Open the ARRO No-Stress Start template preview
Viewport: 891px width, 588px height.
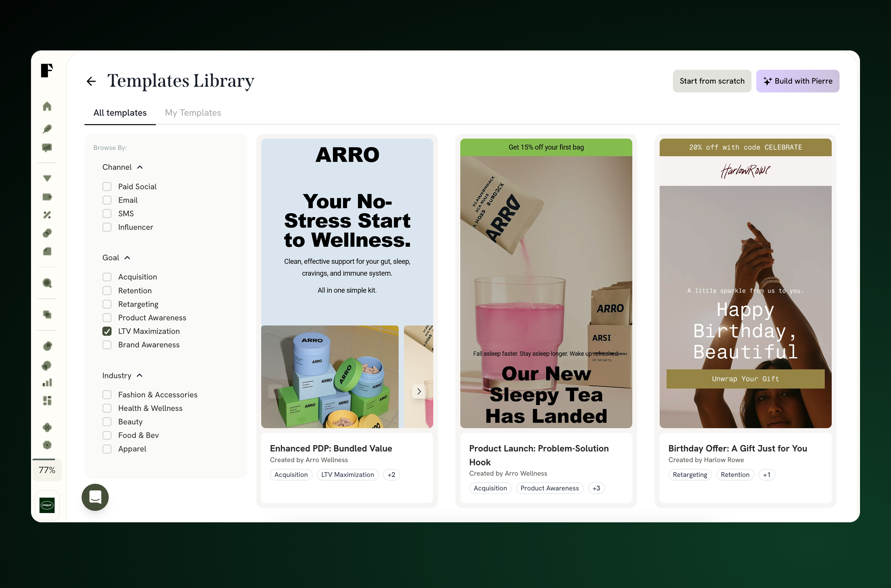(347, 283)
